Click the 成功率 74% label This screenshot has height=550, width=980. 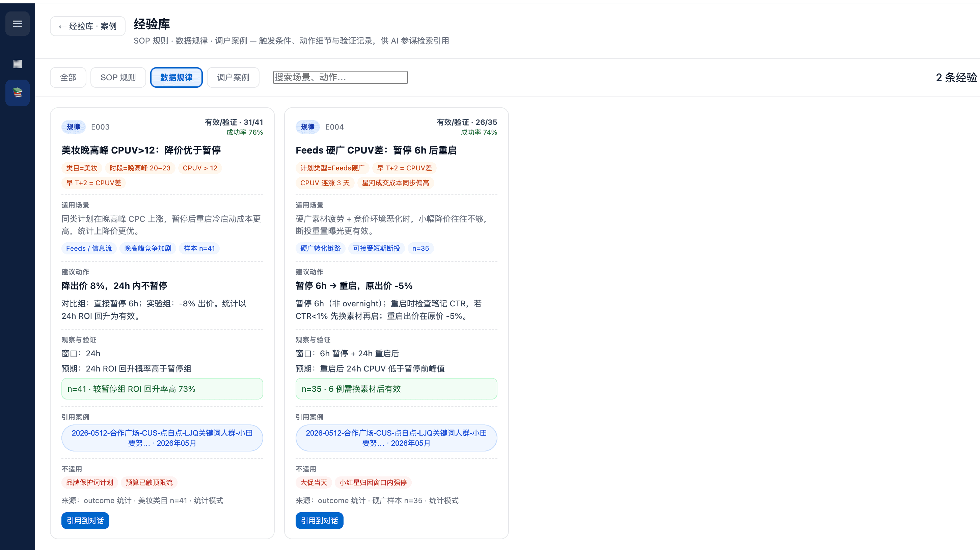click(479, 132)
